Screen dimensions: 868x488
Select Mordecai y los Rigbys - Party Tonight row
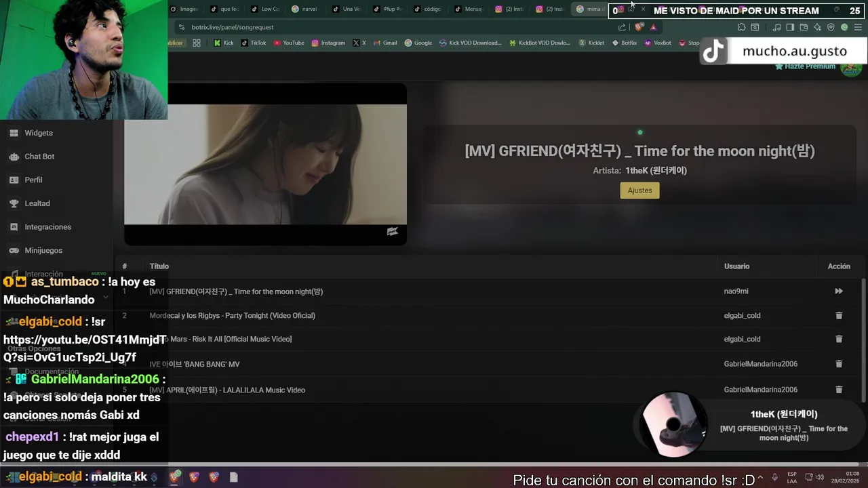click(488, 315)
